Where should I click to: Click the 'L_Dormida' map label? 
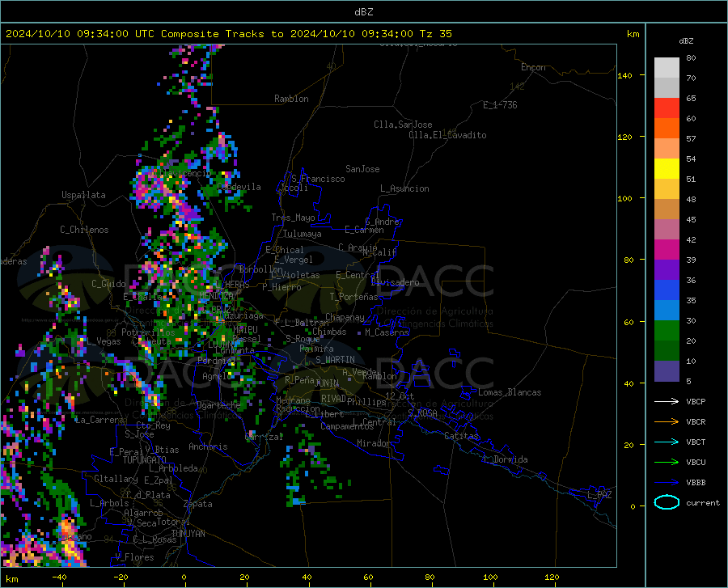point(506,459)
